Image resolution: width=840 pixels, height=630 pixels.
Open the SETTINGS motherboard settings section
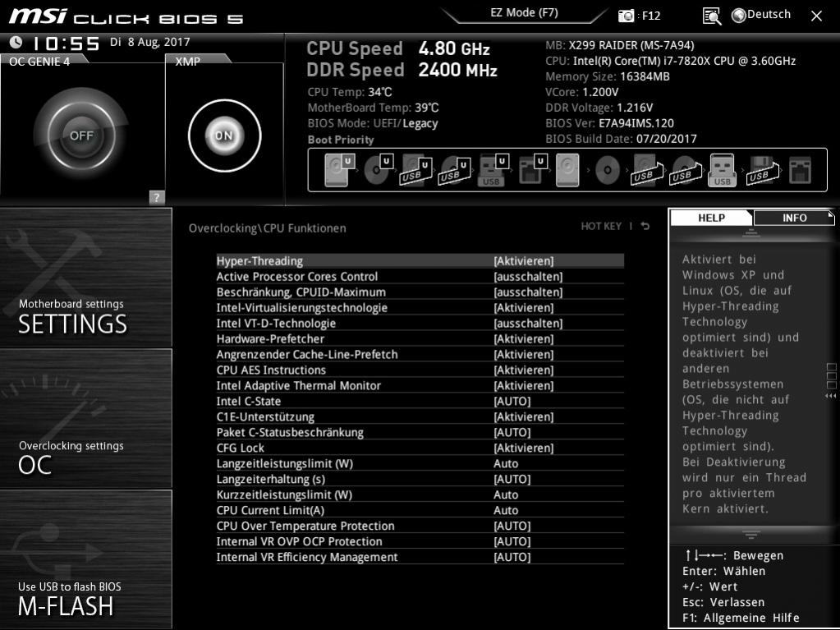[x=85, y=278]
